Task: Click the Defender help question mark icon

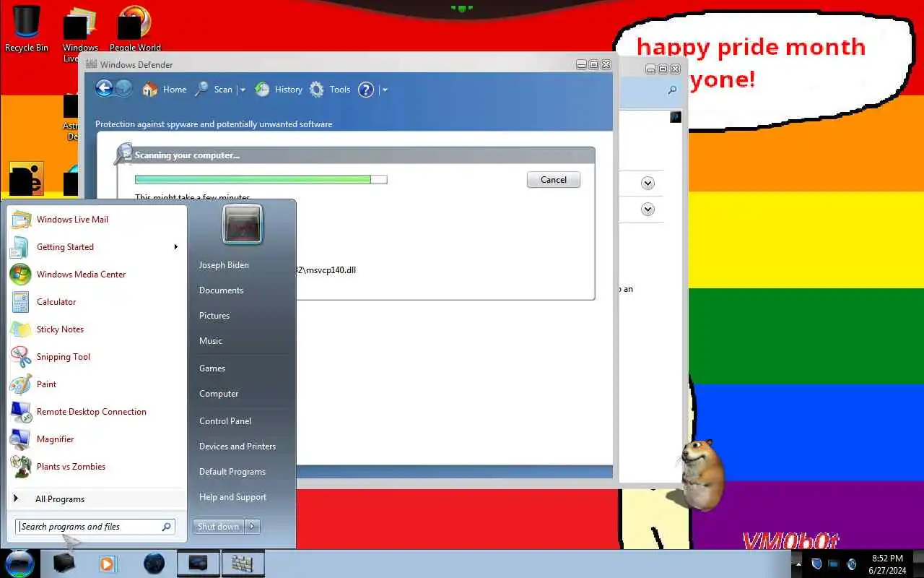Action: pyautogui.click(x=367, y=90)
